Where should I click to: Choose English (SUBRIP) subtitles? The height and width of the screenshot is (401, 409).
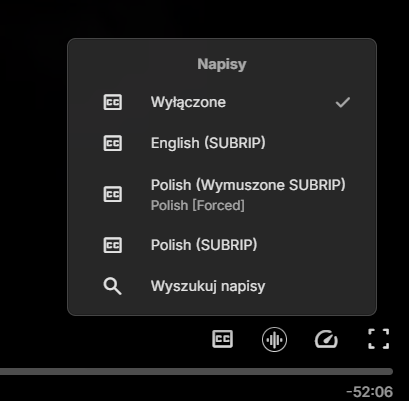[222, 143]
